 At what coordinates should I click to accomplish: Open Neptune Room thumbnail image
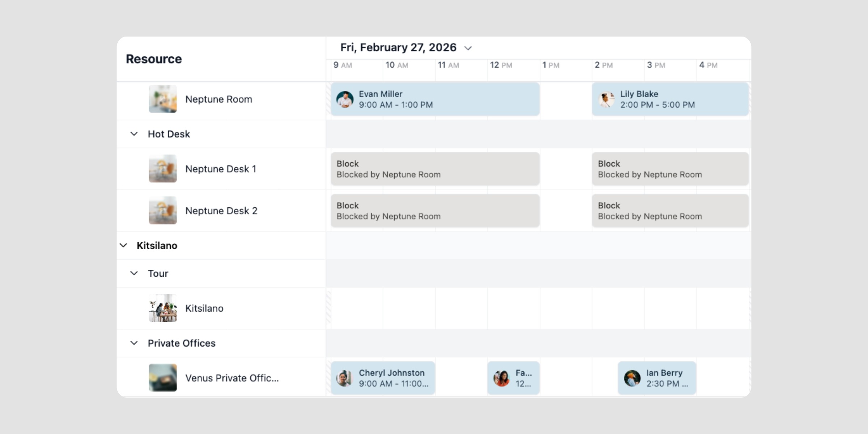[x=163, y=99]
